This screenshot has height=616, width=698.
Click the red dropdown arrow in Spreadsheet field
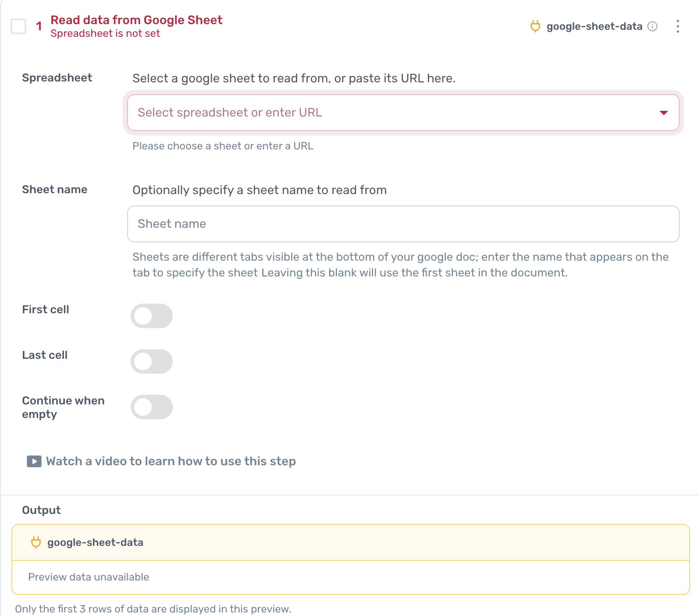coord(663,113)
